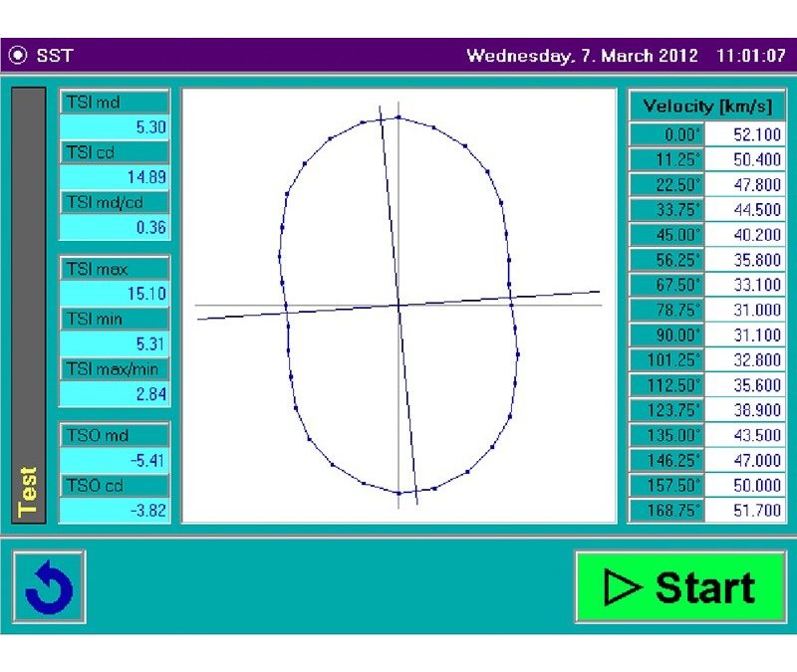Click the Velocity [km/s] table header

706,106
